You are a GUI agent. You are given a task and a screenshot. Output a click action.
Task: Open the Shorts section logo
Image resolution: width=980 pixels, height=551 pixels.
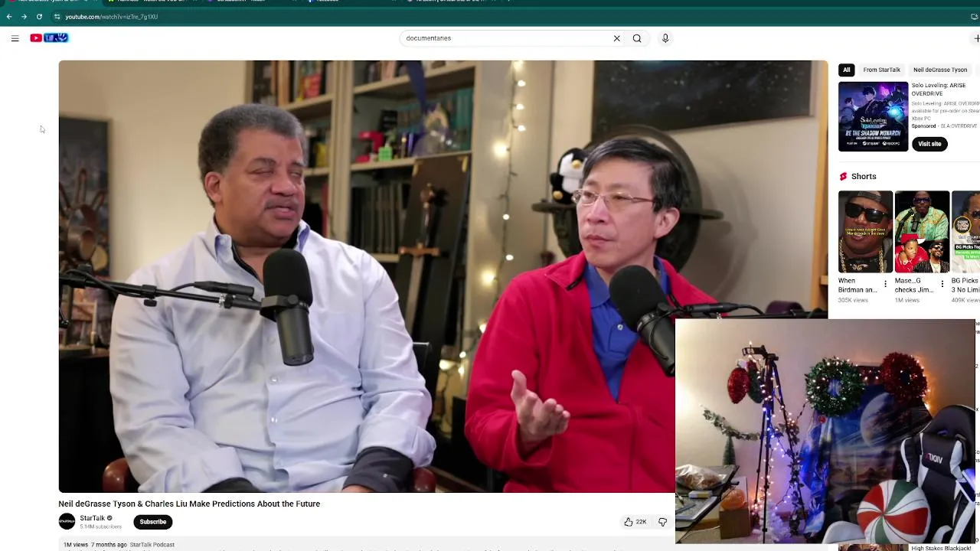[x=844, y=176]
